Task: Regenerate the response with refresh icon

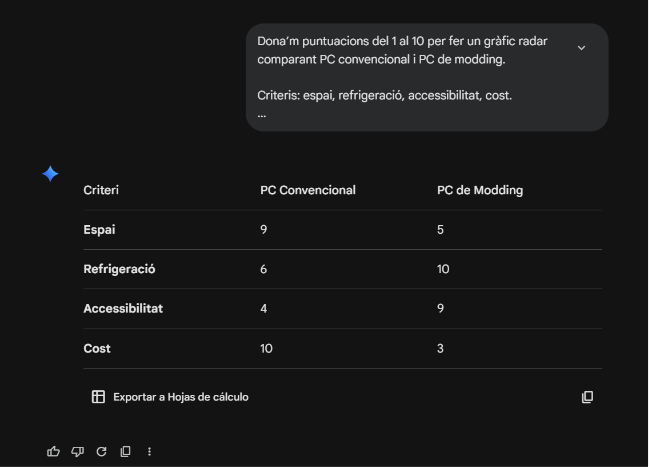Action: (101, 451)
